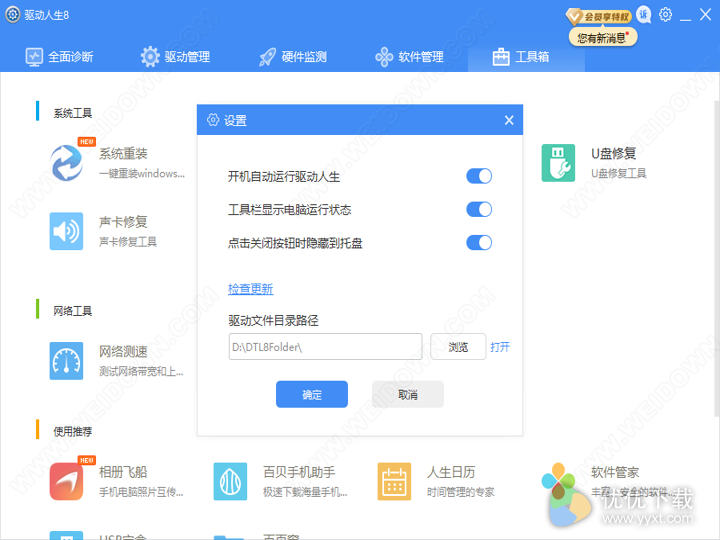The width and height of the screenshot is (720, 540).
Task: Click the settings gear in title bar
Action: pos(665,15)
